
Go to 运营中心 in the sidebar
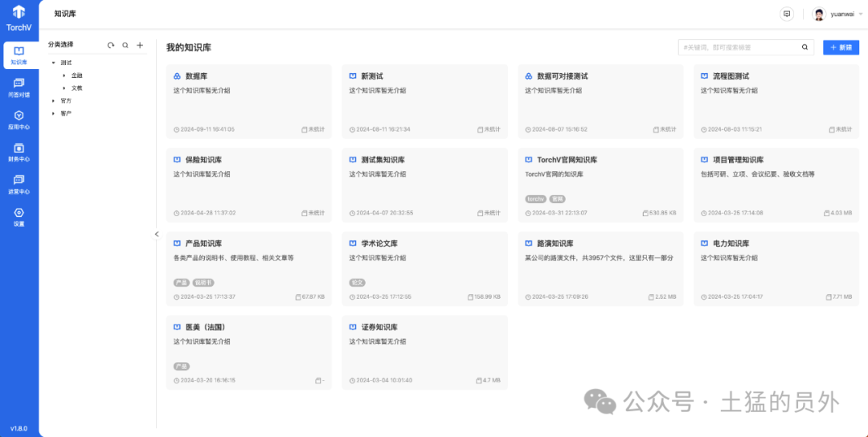tap(18, 184)
